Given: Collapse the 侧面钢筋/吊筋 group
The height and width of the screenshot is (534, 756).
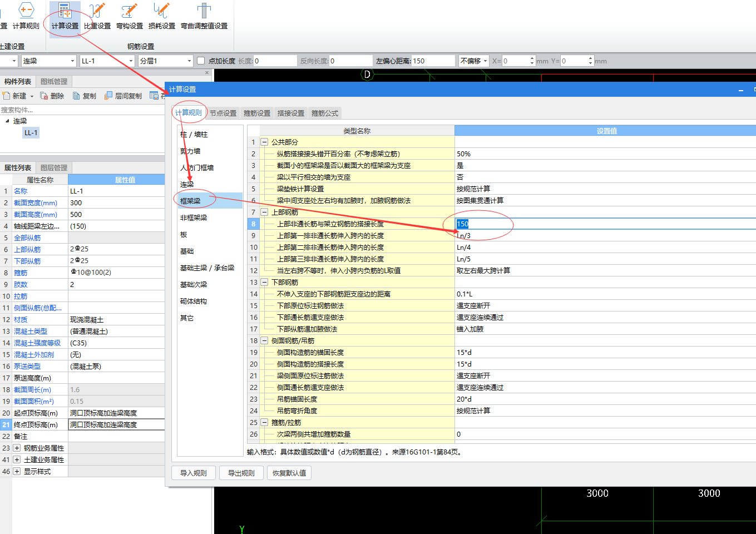Looking at the screenshot, I should pyautogui.click(x=264, y=340).
